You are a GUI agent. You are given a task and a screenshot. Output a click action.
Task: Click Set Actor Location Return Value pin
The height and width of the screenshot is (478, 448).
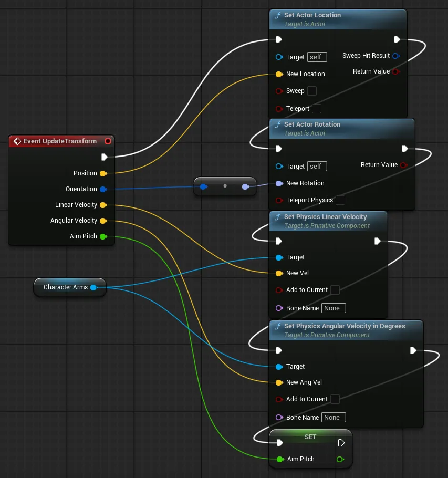coord(396,71)
